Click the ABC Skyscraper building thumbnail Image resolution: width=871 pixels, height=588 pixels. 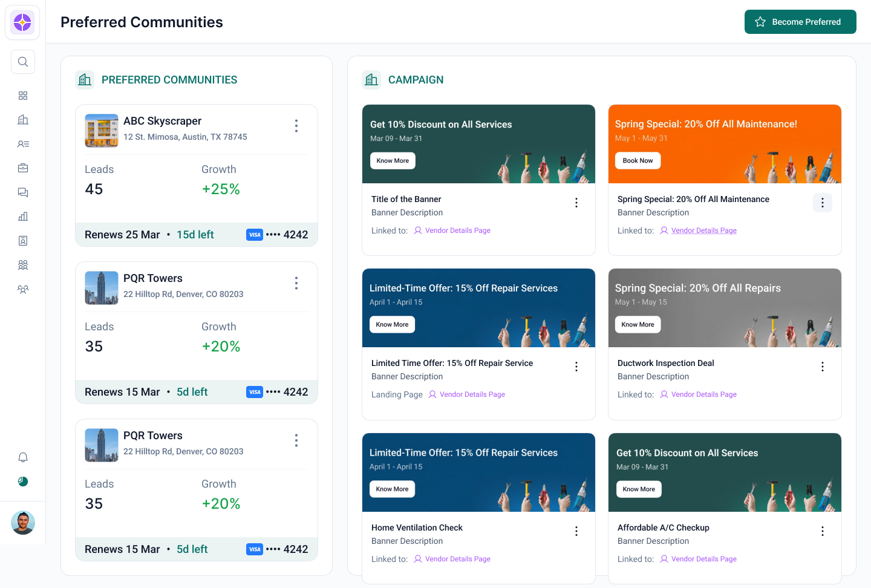pyautogui.click(x=102, y=131)
